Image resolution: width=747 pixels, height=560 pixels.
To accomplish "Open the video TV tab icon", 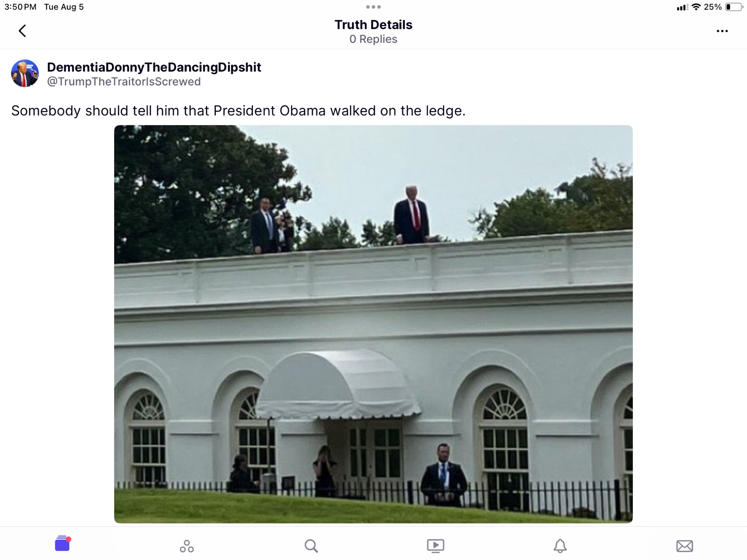I will [x=436, y=546].
